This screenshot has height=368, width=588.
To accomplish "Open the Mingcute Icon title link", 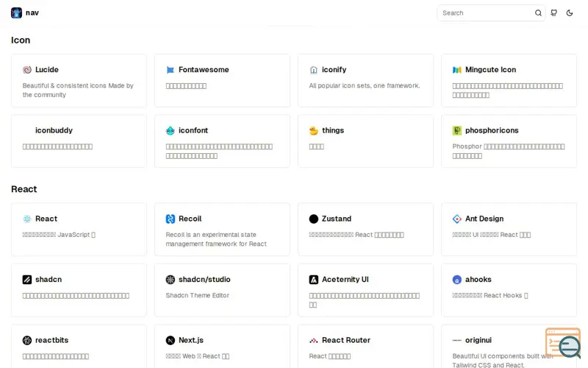I will click(490, 70).
